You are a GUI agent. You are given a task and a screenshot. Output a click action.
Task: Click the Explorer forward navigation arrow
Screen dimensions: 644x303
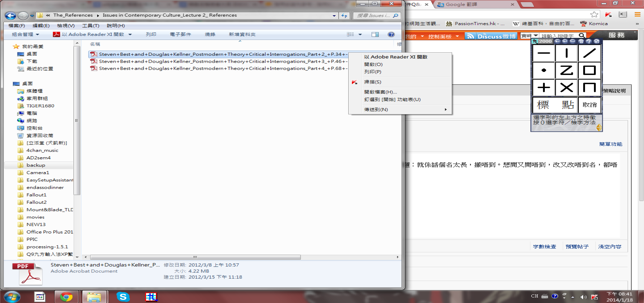pyautogui.click(x=23, y=16)
